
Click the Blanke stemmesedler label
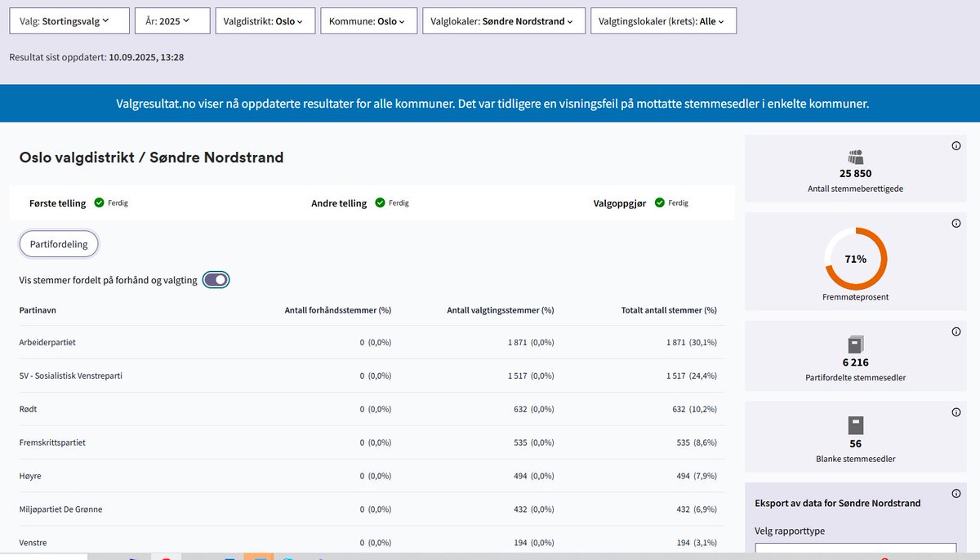click(855, 459)
